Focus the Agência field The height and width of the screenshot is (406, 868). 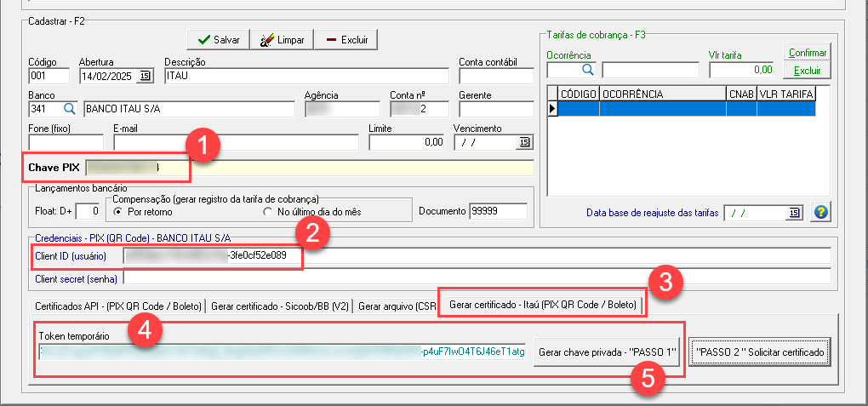[343, 109]
